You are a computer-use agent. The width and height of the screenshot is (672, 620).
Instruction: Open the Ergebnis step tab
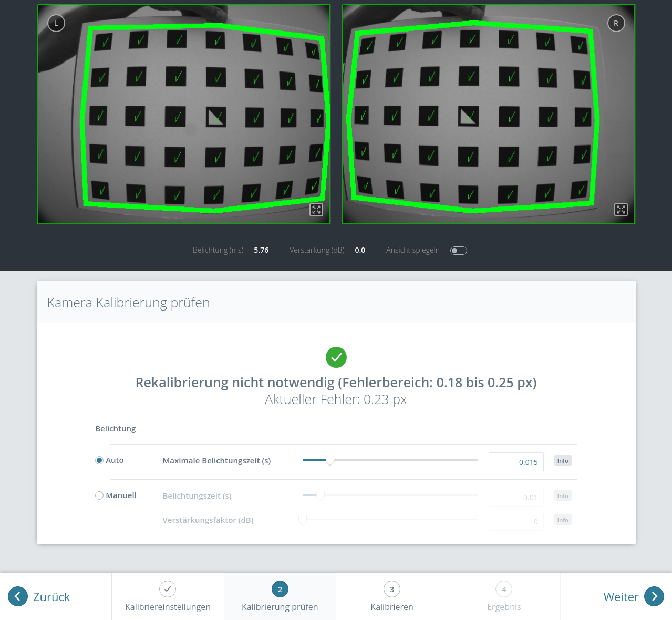[x=504, y=596]
